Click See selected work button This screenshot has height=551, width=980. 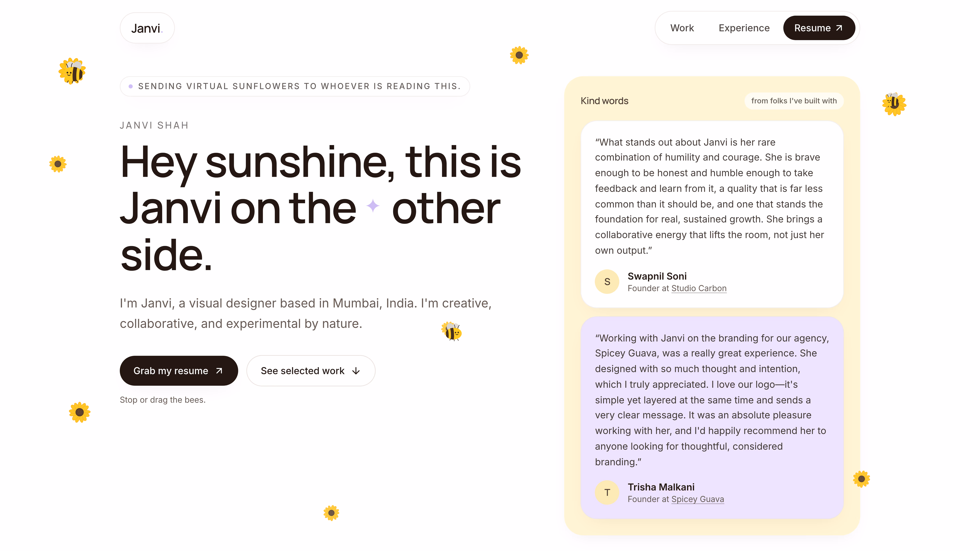pyautogui.click(x=311, y=371)
